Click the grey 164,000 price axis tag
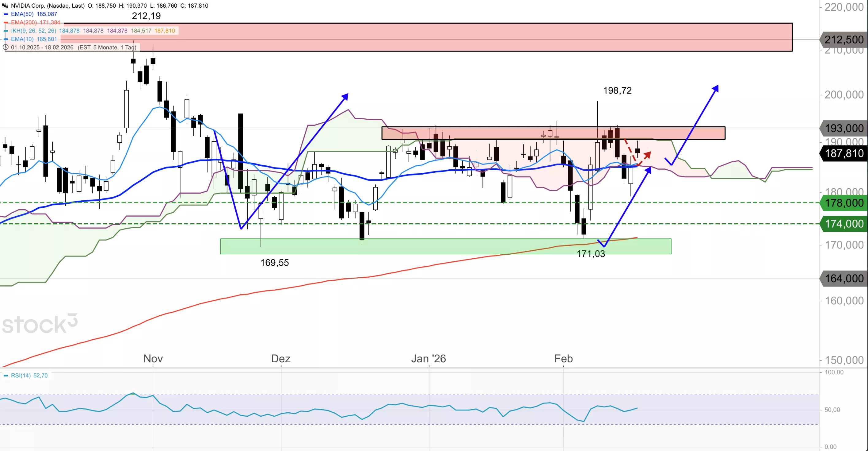This screenshot has width=868, height=451. [844, 278]
